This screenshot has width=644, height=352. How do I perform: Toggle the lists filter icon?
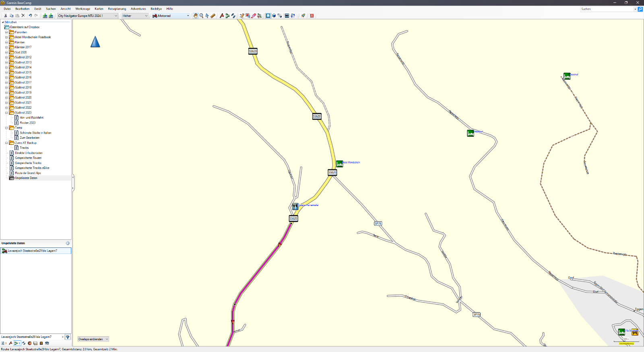click(3, 343)
